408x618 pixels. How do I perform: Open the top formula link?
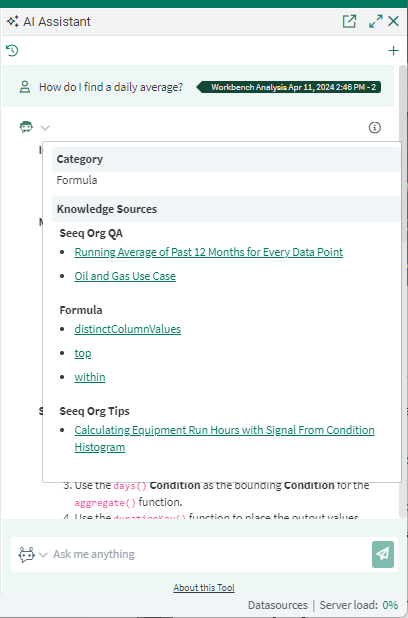tap(83, 353)
